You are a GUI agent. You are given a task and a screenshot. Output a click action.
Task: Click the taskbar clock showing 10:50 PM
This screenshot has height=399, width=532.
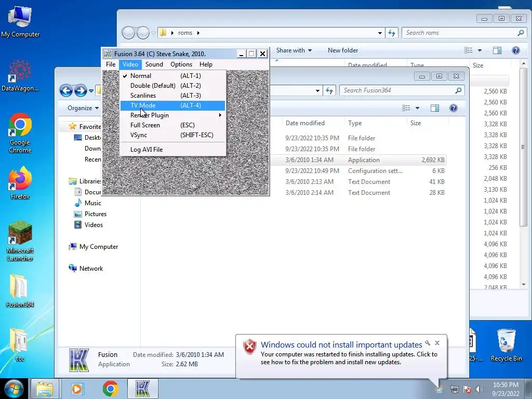pyautogui.click(x=506, y=389)
